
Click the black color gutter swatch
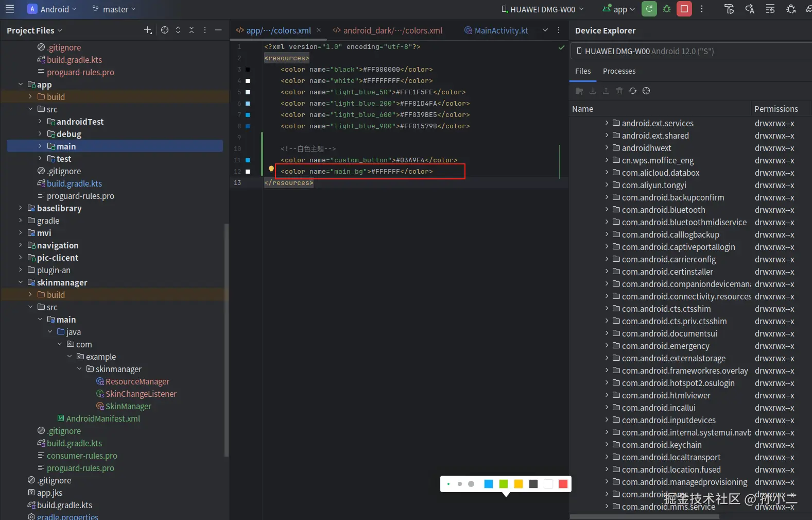[248, 70]
